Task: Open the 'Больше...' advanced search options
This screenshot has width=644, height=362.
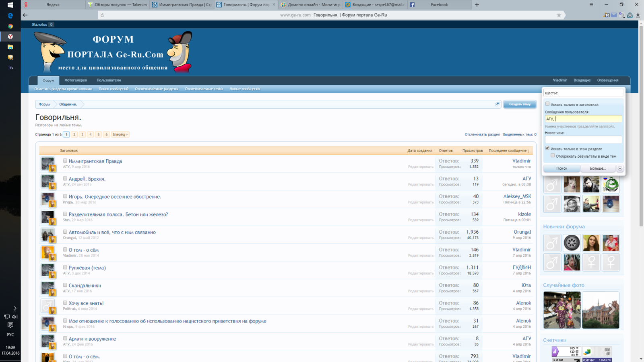Action: pyautogui.click(x=597, y=169)
